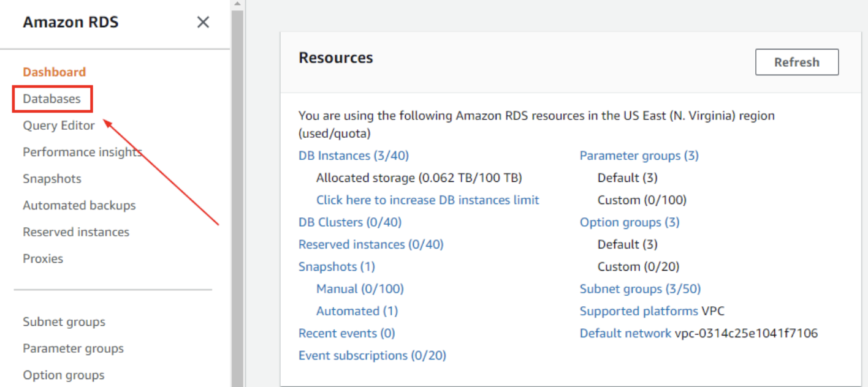Open the DB Clusters (0/40) link
This screenshot has height=387, width=868.
pos(350,222)
